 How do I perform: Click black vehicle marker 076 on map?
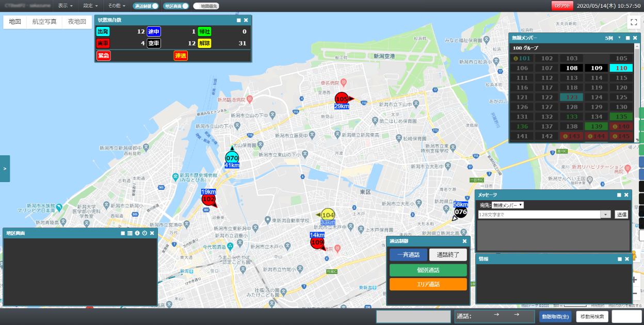click(x=460, y=212)
